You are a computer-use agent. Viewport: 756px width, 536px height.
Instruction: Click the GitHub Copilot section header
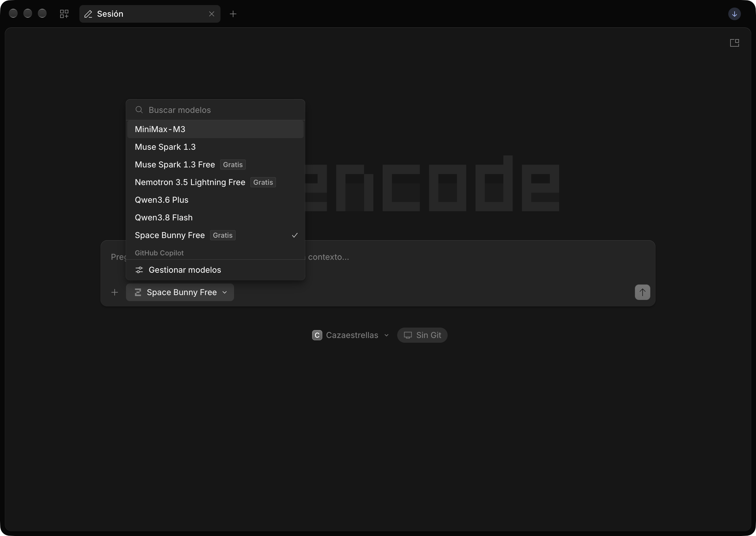(x=159, y=253)
